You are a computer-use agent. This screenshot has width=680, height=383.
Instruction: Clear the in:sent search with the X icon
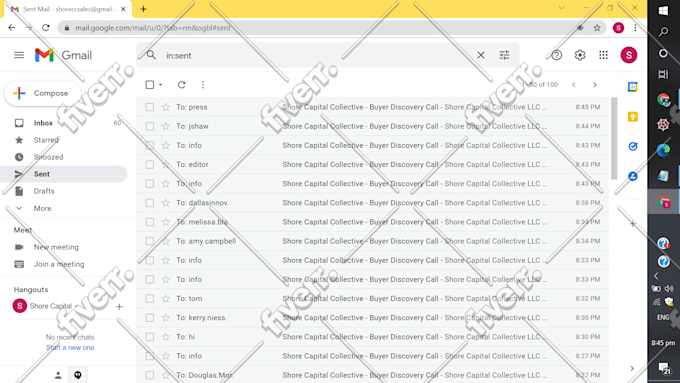(x=481, y=55)
